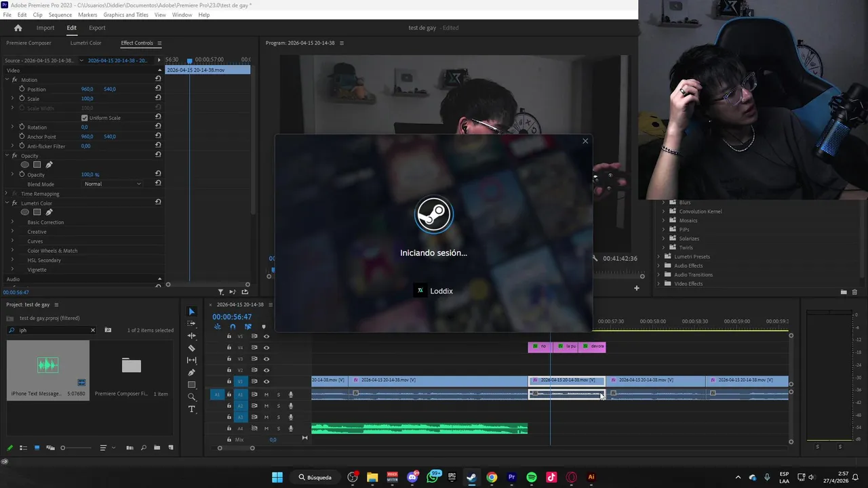Expand Basic Correction section

coord(12,222)
